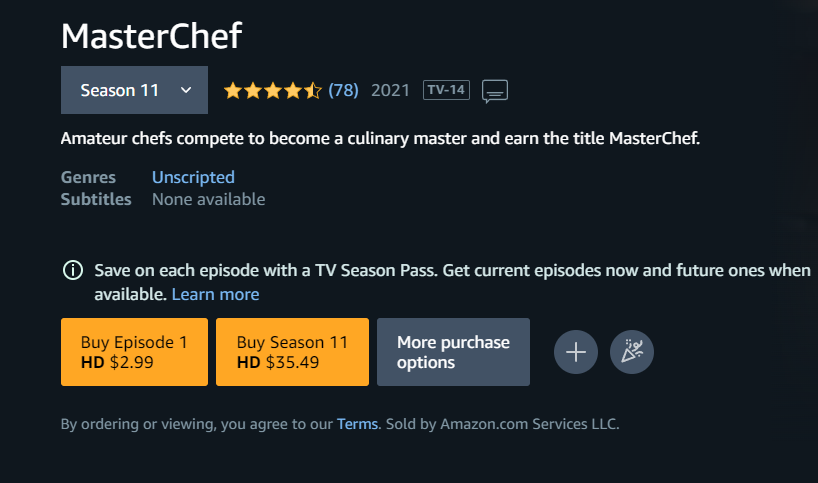818x483 pixels.
Task: Buy Episode 1 in HD for $2.99
Action: pyautogui.click(x=134, y=352)
